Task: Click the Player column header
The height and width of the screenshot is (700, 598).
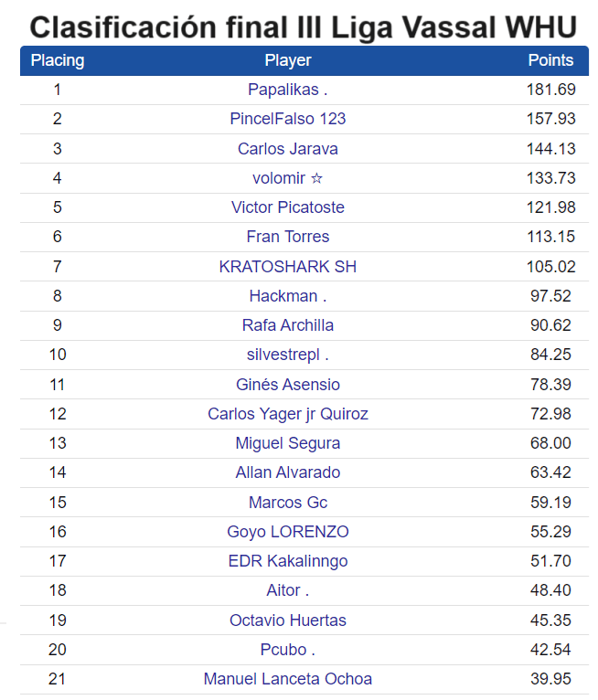Action: point(288,61)
